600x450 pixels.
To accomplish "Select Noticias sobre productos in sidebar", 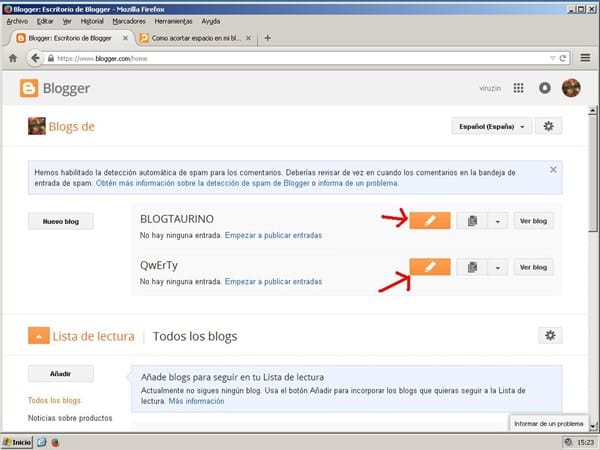I will [70, 418].
